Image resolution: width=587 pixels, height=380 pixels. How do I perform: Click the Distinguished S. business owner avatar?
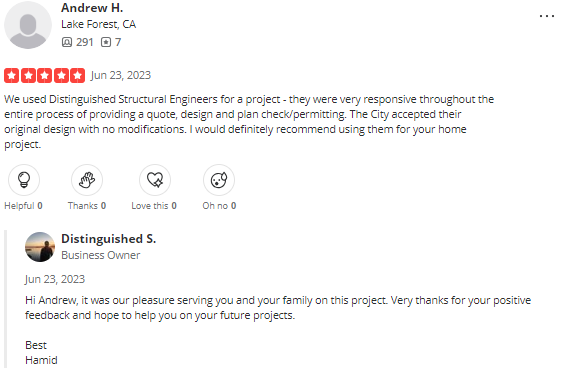click(x=40, y=247)
